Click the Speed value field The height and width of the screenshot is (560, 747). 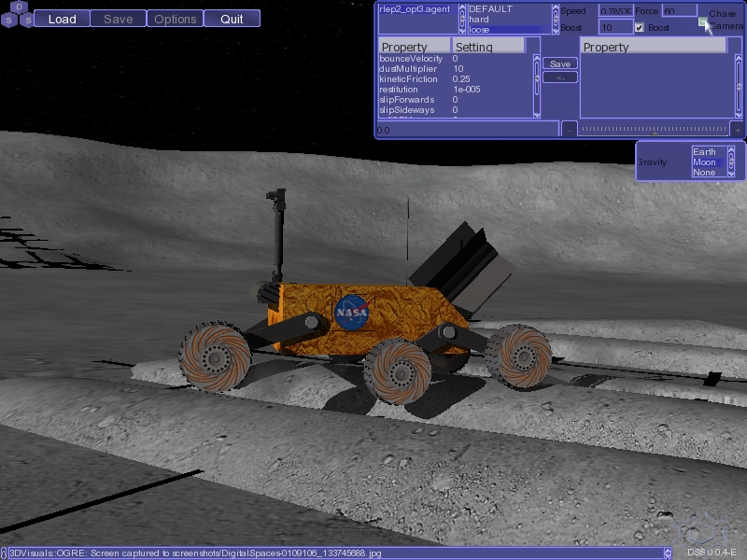point(616,10)
